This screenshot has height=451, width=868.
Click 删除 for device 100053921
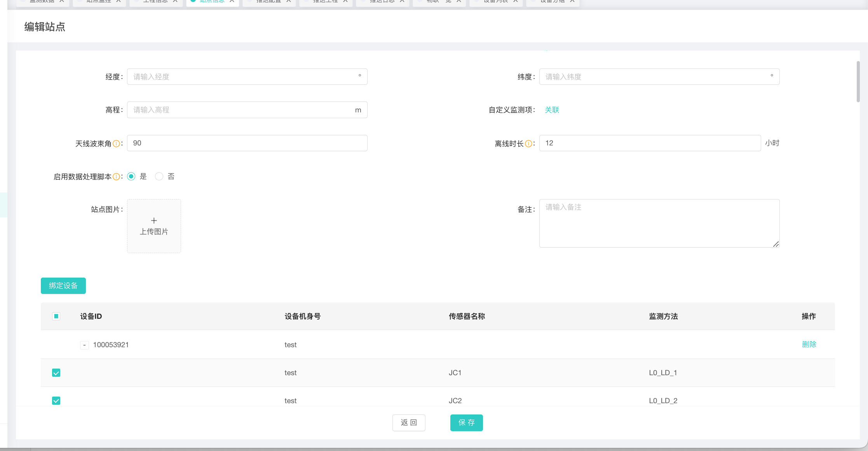[809, 344]
